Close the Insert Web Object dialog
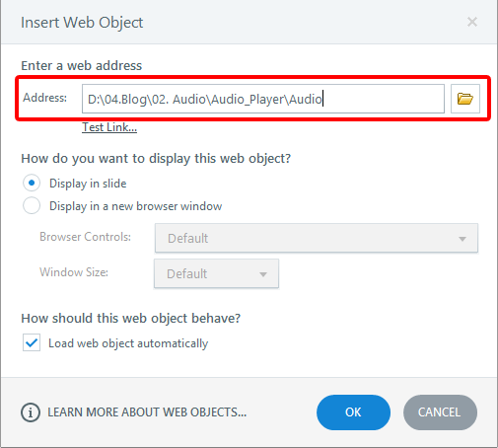498x448 pixels. [472, 22]
